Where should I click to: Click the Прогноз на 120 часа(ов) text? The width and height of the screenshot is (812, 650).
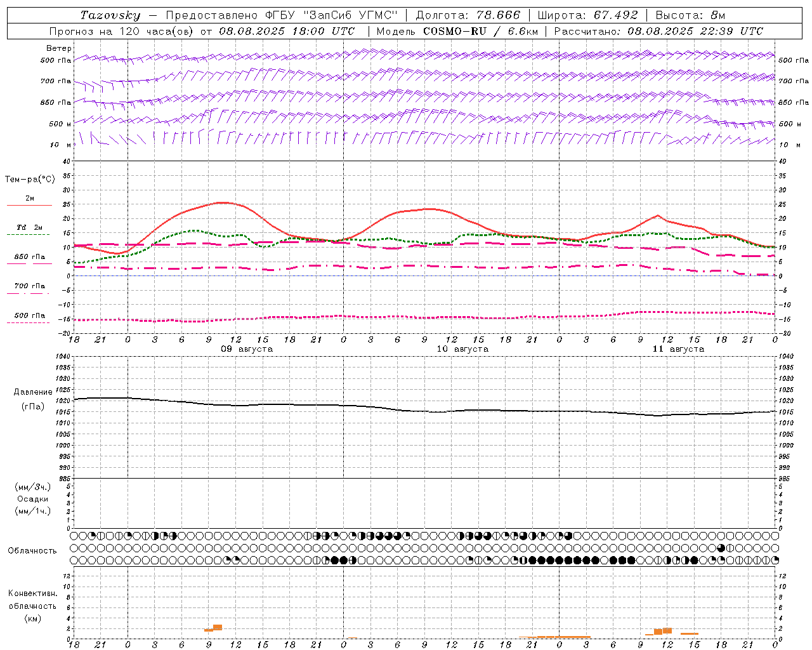tap(122, 31)
